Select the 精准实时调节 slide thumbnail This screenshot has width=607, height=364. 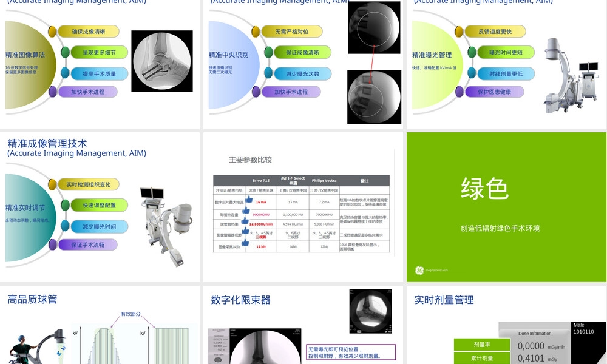(x=100, y=207)
